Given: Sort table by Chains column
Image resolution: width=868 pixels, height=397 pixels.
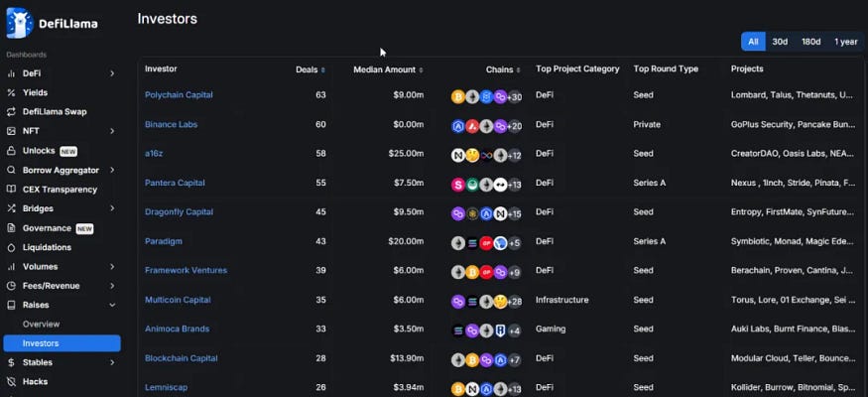Looking at the screenshot, I should tap(504, 69).
